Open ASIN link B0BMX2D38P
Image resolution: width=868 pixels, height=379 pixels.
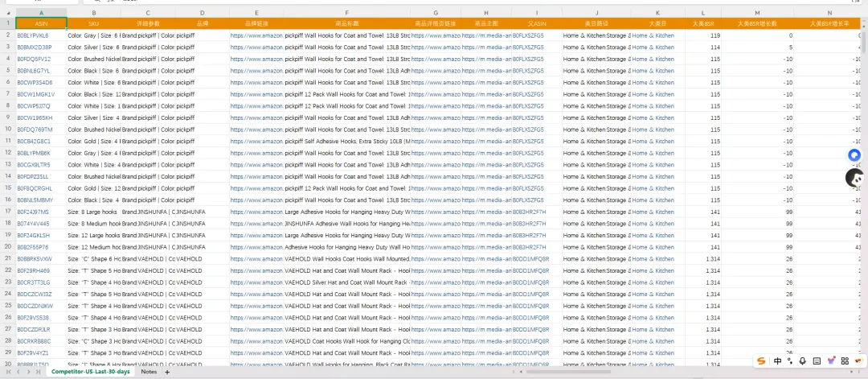[34, 47]
